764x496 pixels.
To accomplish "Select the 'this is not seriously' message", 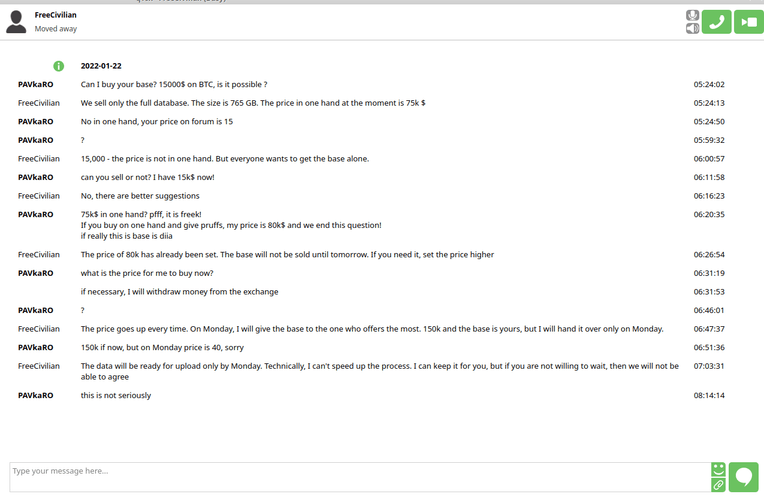I will [x=116, y=395].
